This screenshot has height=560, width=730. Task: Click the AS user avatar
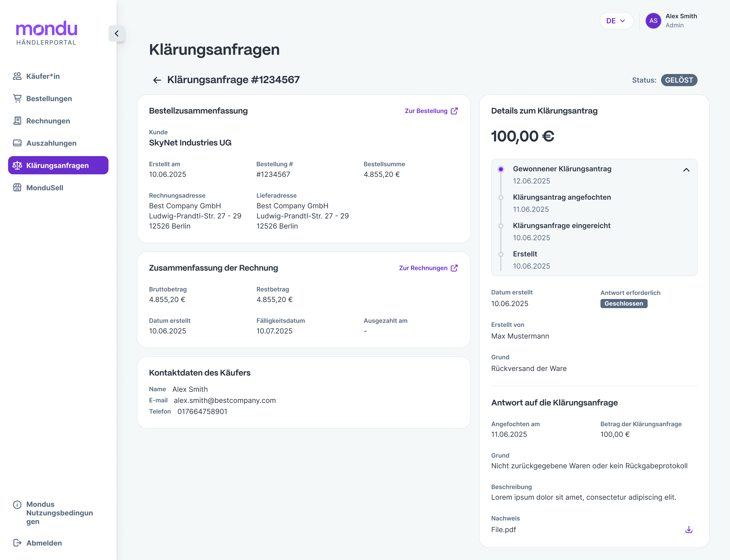653,21
